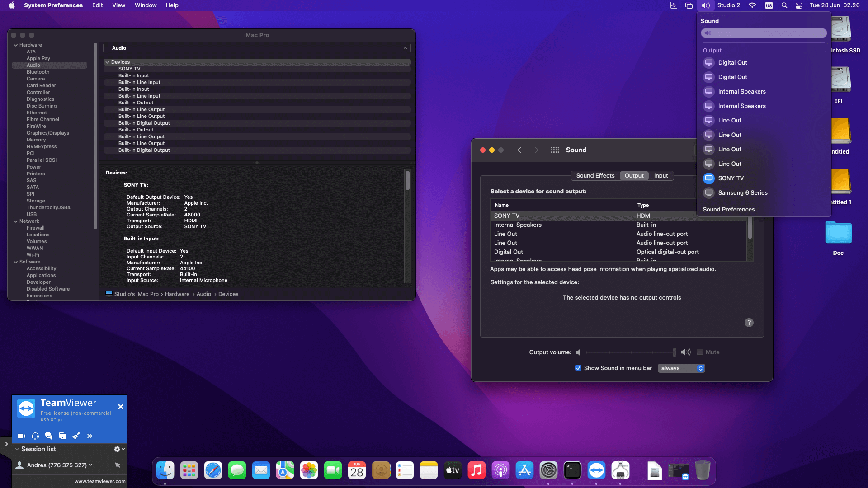Collapse the Audio section chevron
Viewport: 868px width, 488px height.
405,48
